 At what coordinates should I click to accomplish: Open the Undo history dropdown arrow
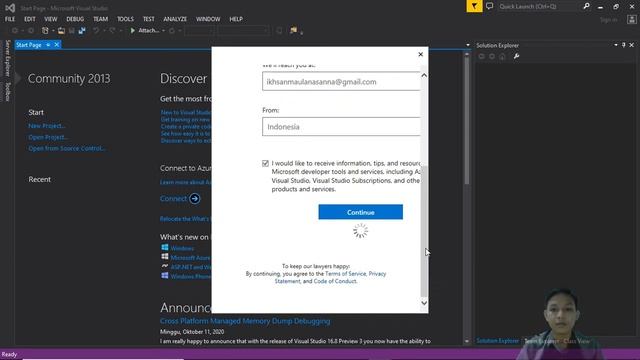(x=104, y=31)
